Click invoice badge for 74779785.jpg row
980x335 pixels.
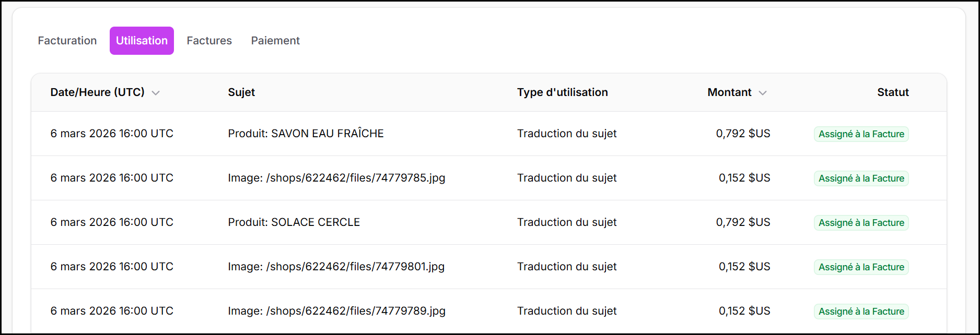[x=861, y=178]
